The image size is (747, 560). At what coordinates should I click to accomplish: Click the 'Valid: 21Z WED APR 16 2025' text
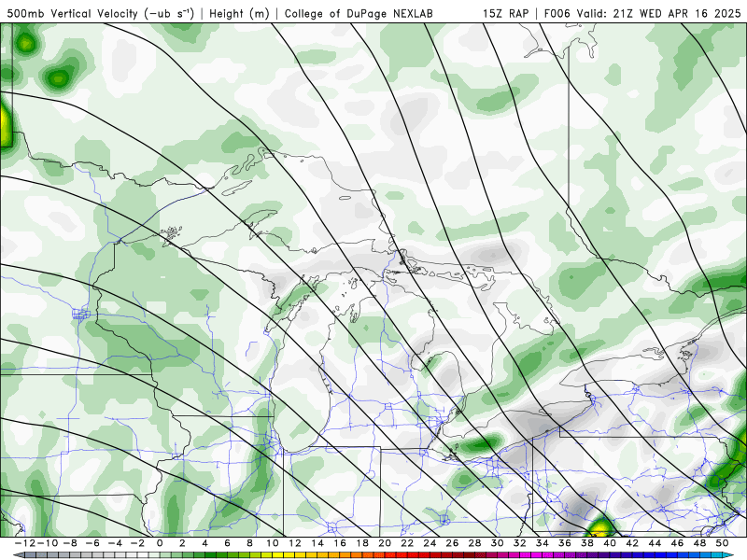pyautogui.click(x=659, y=13)
